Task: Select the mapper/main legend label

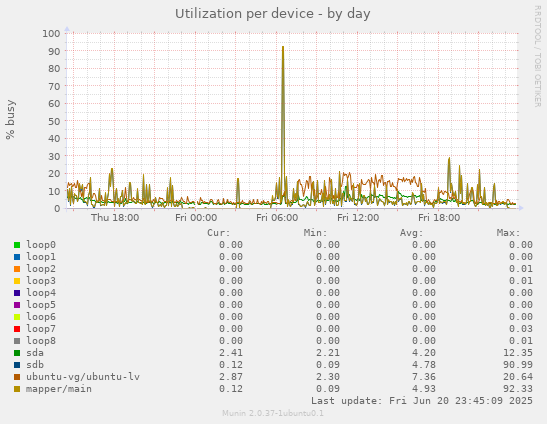Action: [x=59, y=389]
